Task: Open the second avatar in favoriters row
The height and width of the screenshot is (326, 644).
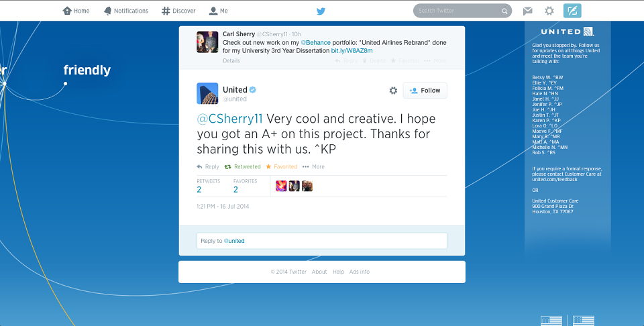Action: 294,186
